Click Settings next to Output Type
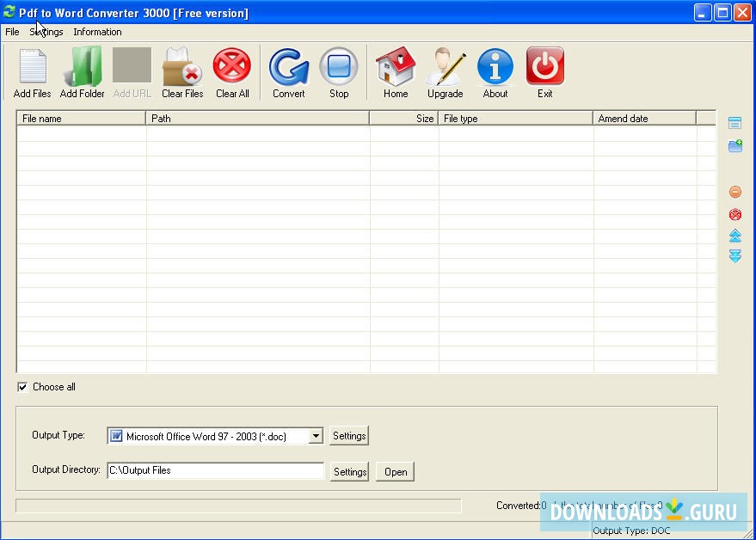756x540 pixels. (x=349, y=436)
